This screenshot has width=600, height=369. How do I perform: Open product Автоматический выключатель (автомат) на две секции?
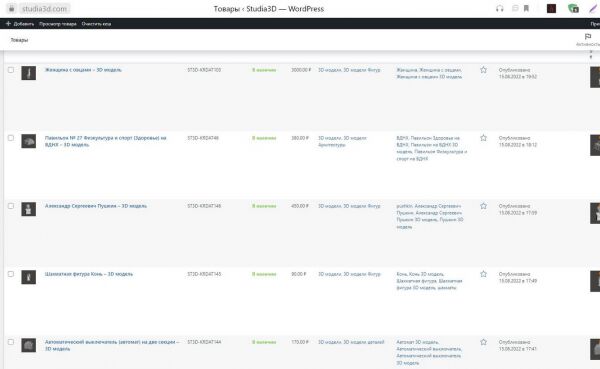point(112,345)
